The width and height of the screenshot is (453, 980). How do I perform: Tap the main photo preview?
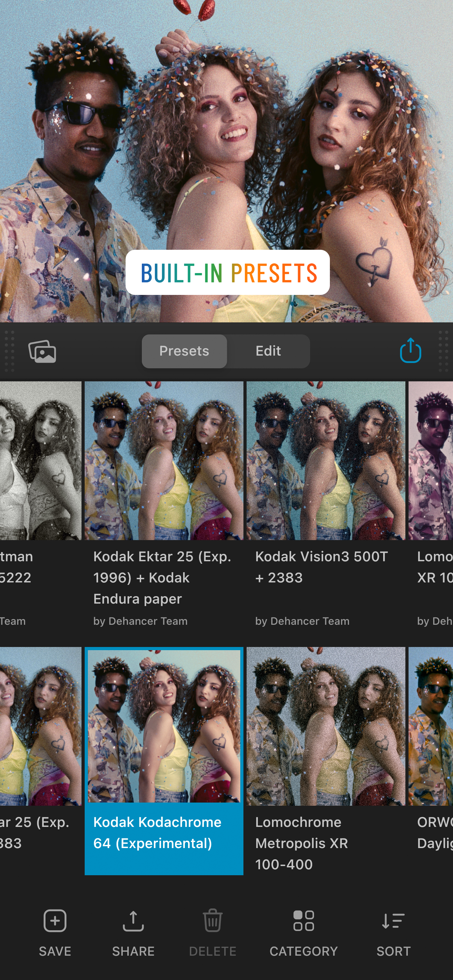[226, 161]
